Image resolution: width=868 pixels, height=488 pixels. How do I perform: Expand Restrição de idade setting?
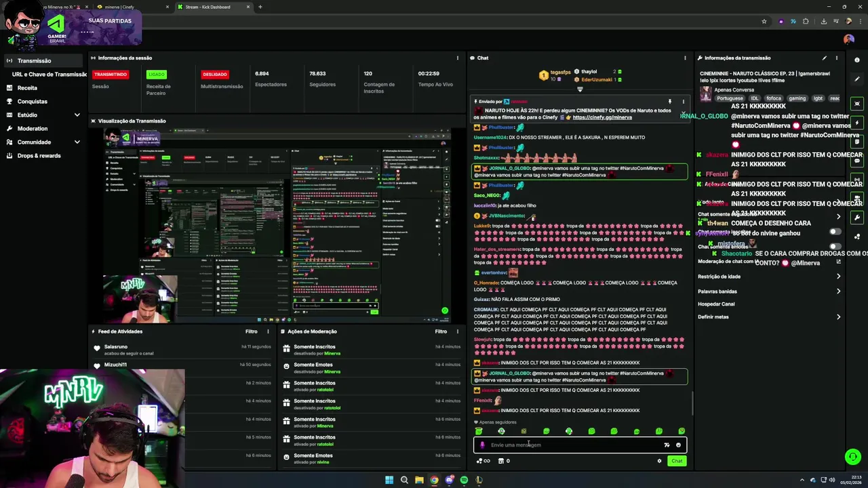pos(838,277)
